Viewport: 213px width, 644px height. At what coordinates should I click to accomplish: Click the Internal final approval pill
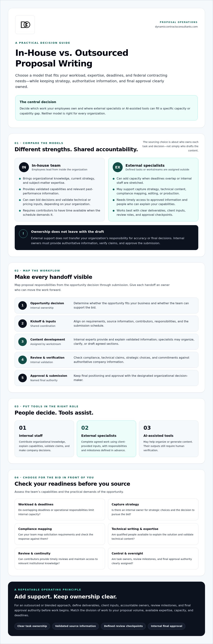(x=166, y=626)
